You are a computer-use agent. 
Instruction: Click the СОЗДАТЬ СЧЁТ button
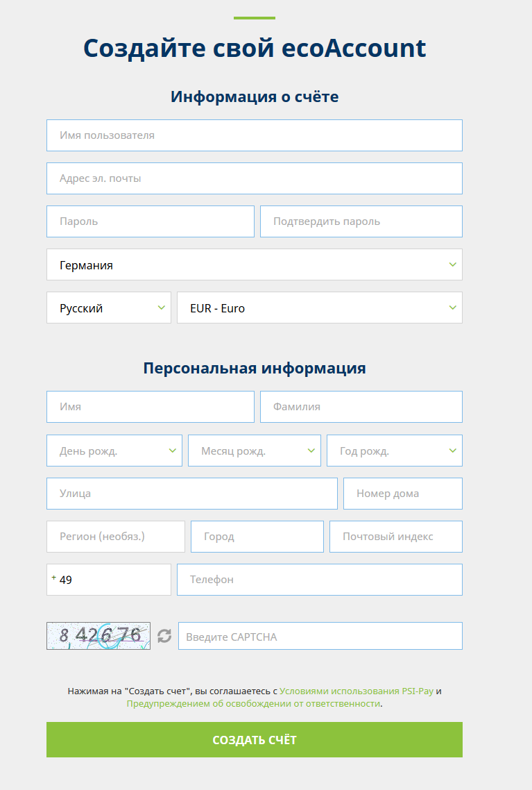click(x=254, y=739)
